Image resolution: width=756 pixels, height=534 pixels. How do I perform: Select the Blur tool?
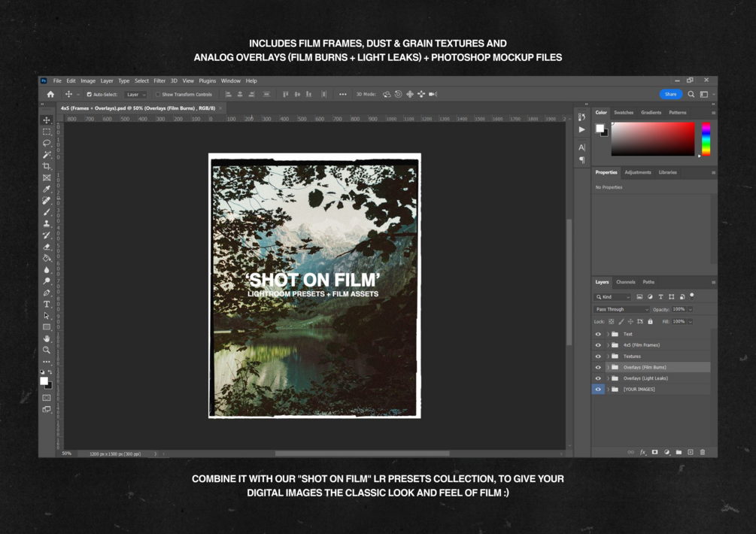click(x=47, y=270)
